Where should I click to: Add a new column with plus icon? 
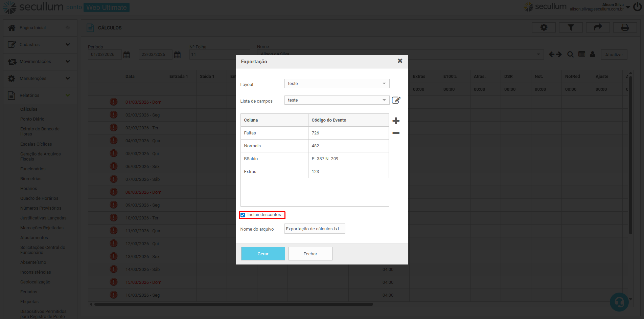[x=396, y=121]
